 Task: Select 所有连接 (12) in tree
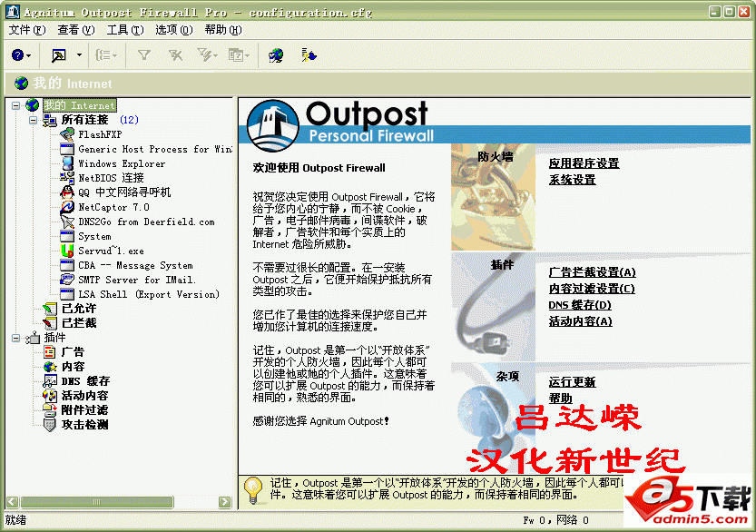click(x=100, y=120)
